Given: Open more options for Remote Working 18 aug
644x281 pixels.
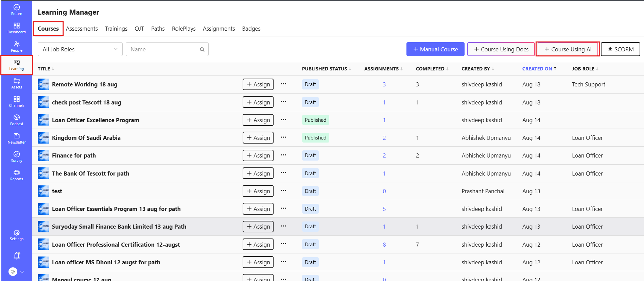Looking at the screenshot, I should point(283,84).
